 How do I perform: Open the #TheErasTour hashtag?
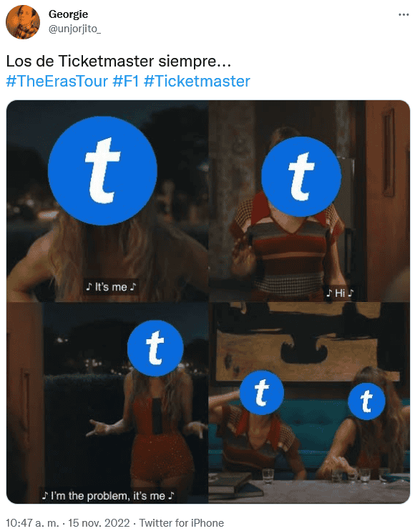[x=57, y=82]
